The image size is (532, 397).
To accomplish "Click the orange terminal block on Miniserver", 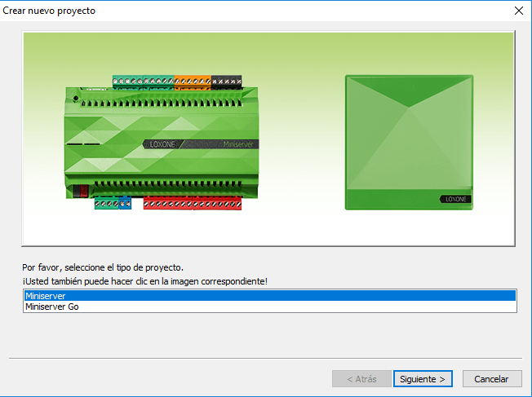I will coord(193,82).
